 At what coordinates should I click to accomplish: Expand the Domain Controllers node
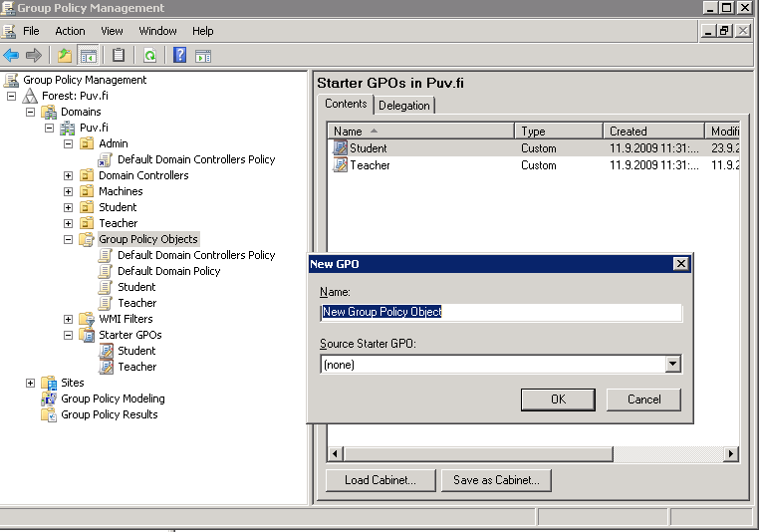[x=68, y=175]
